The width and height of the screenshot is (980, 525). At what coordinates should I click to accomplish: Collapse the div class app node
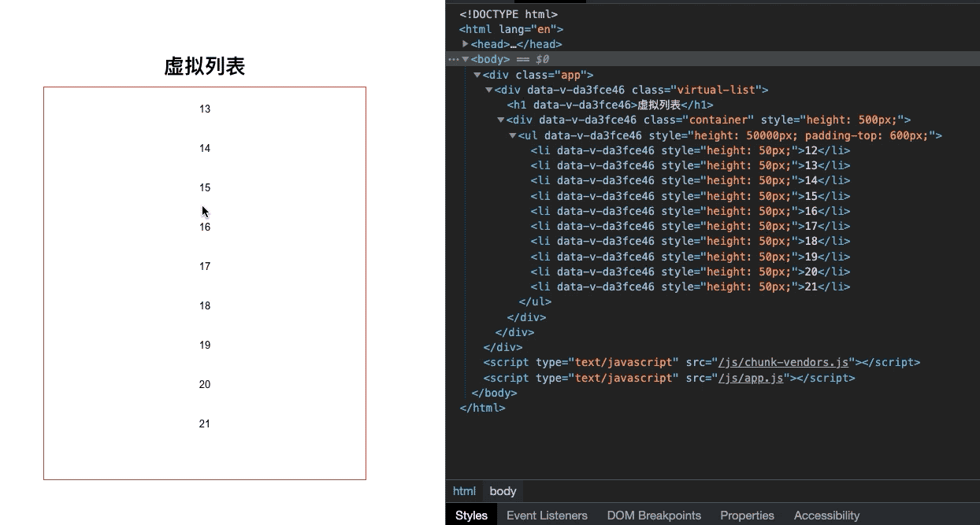pyautogui.click(x=477, y=75)
